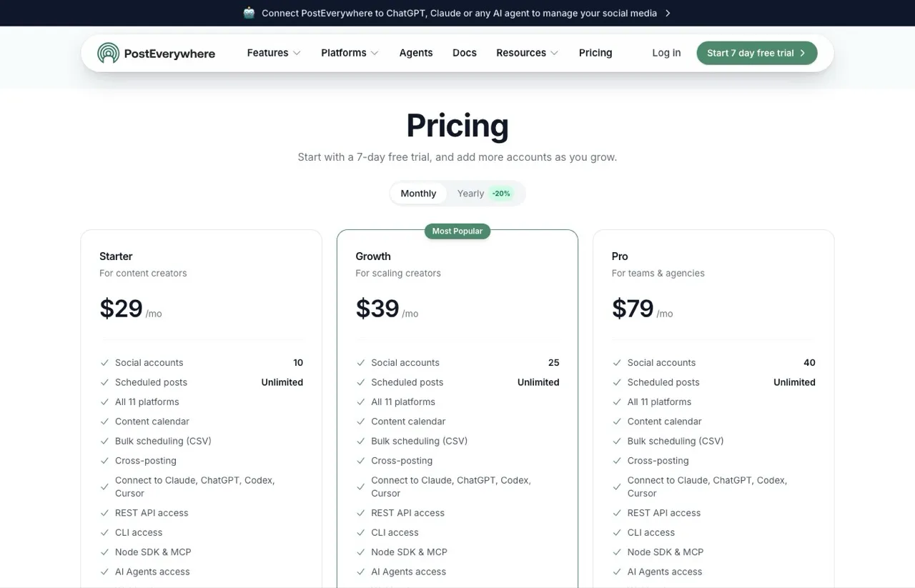Expand the Features menu chevron

coord(297,53)
